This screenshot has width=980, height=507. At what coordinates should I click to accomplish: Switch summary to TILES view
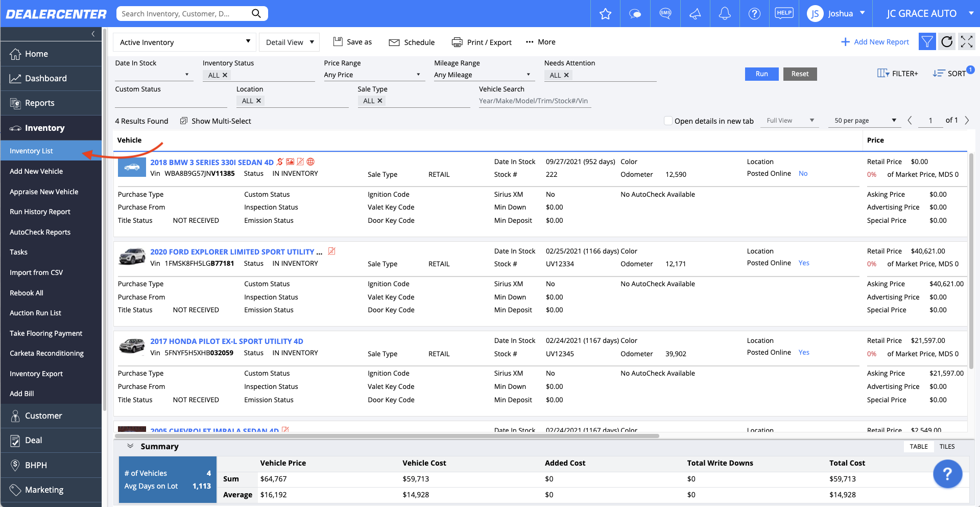(947, 447)
